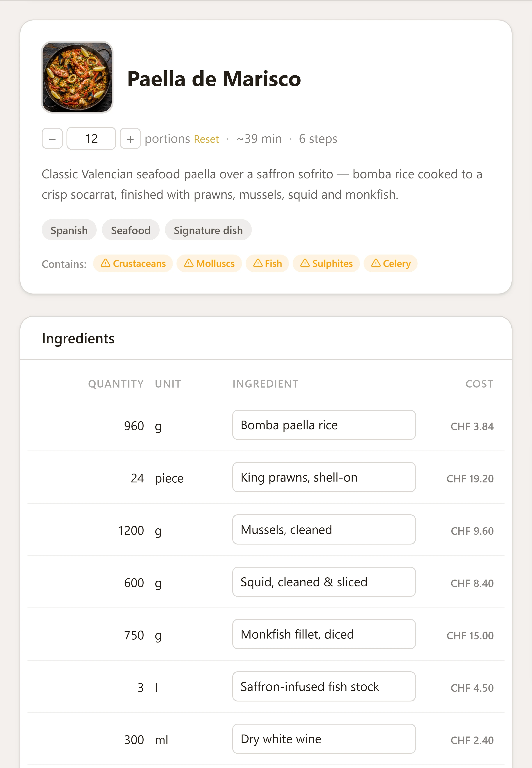Click the CHF 3.84 cost
532x768 pixels.
(x=472, y=426)
